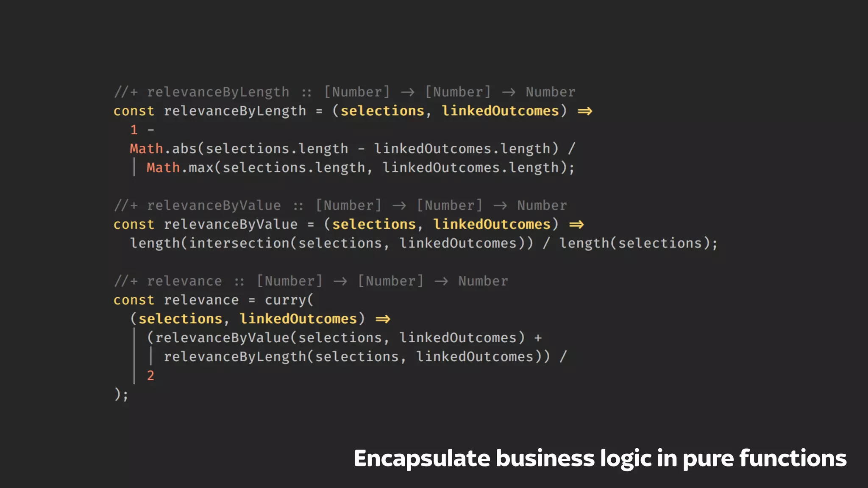Click '(relevanceByValue(selections, linkedOutcomes) +' line
This screenshot has width=868, height=488.
344,338
